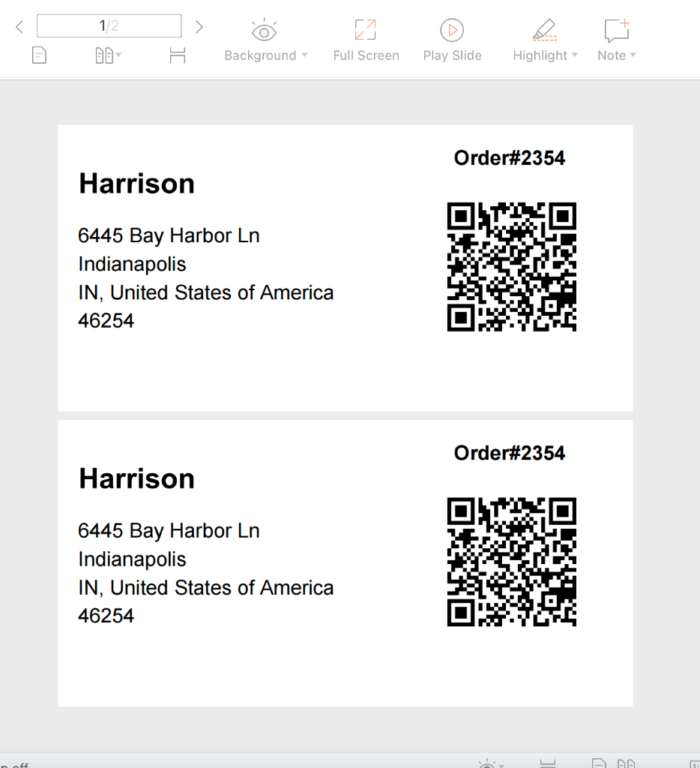Click the Background eye icon
Image resolution: width=700 pixels, height=768 pixels.
tap(264, 31)
